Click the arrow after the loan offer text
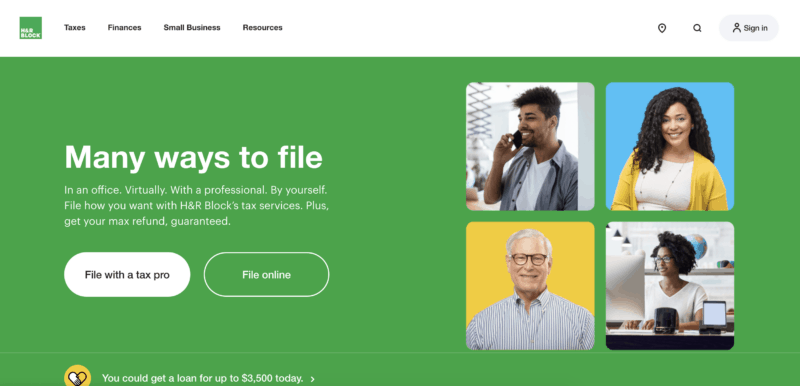800x386 pixels. [x=313, y=379]
